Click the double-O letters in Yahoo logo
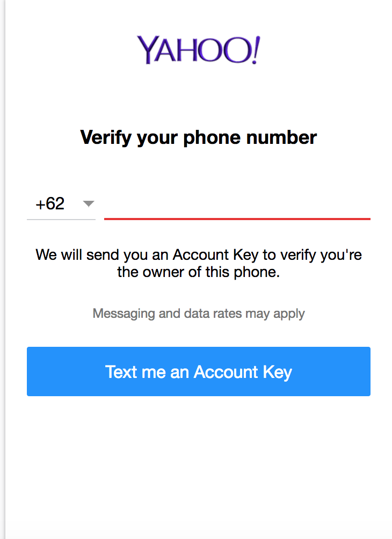This screenshot has width=392, height=539. 228,50
